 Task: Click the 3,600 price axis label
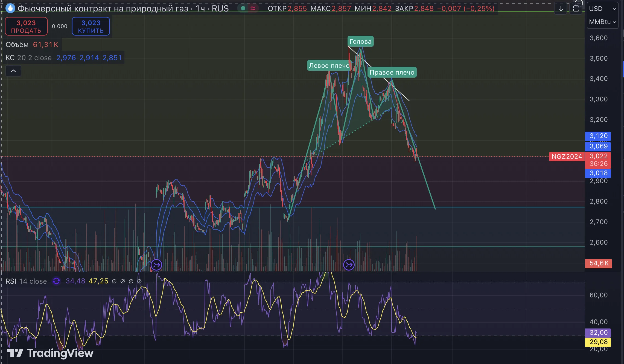[599, 38]
